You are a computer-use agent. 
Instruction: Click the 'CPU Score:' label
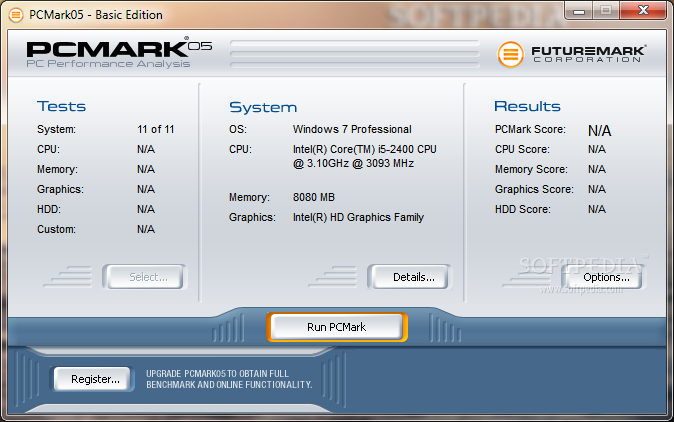click(x=522, y=149)
